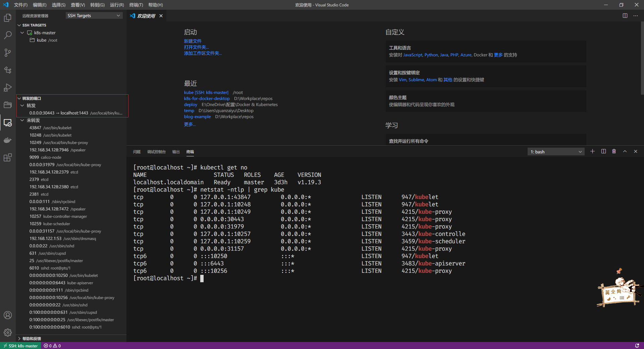Image resolution: width=644 pixels, height=349 pixels.
Task: Switch to the Output panel tab
Action: point(176,152)
